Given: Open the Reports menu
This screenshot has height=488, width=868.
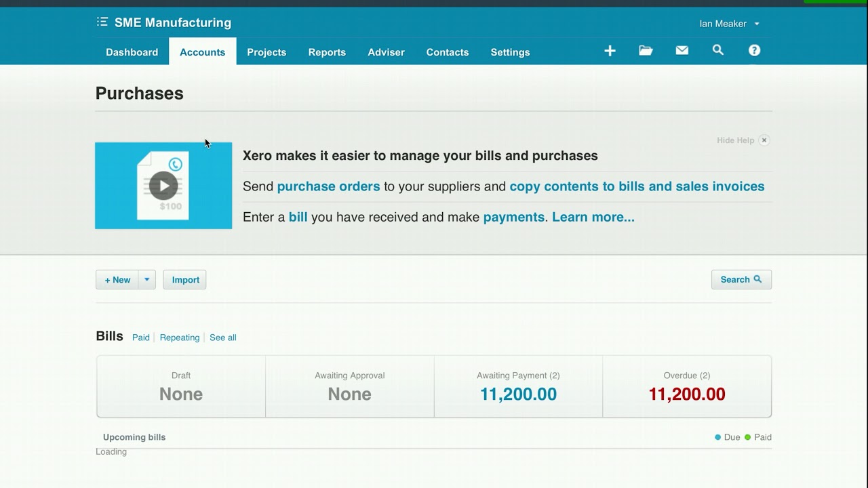Looking at the screenshot, I should coord(327,52).
